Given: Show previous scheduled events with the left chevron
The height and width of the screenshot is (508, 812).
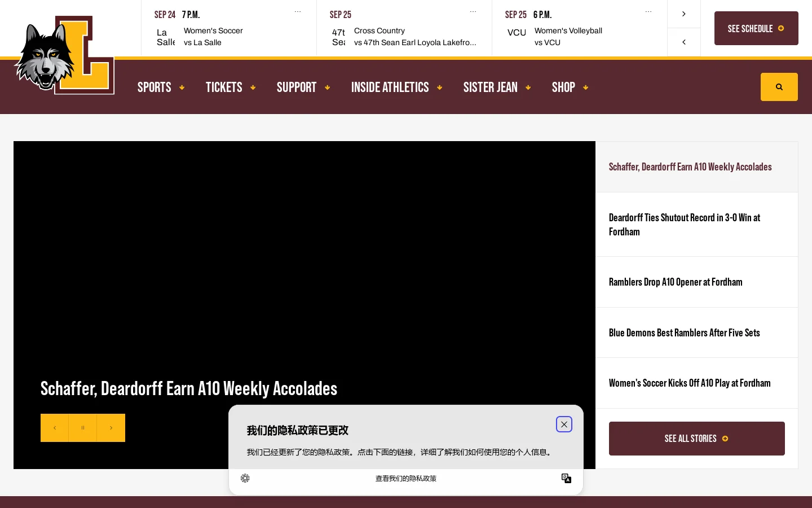Looking at the screenshot, I should tap(684, 42).
